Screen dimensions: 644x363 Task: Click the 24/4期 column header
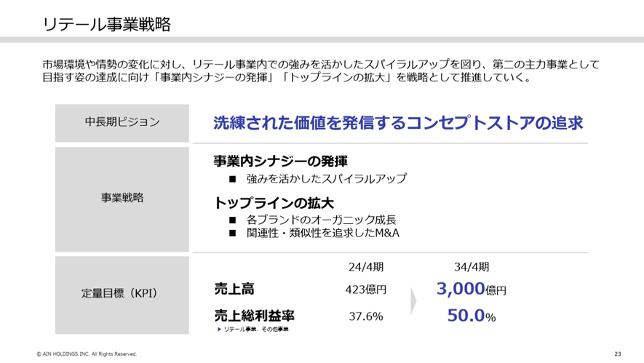pos(366,266)
